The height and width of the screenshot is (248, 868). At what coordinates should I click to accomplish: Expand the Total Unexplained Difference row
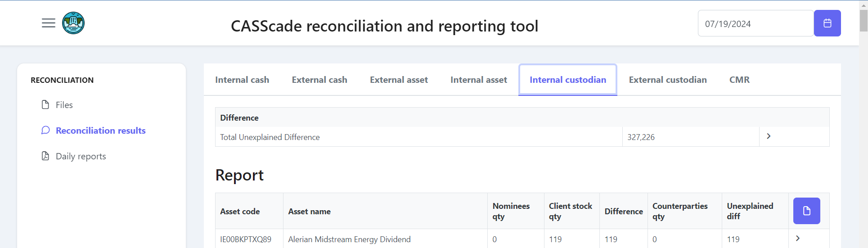[768, 136]
